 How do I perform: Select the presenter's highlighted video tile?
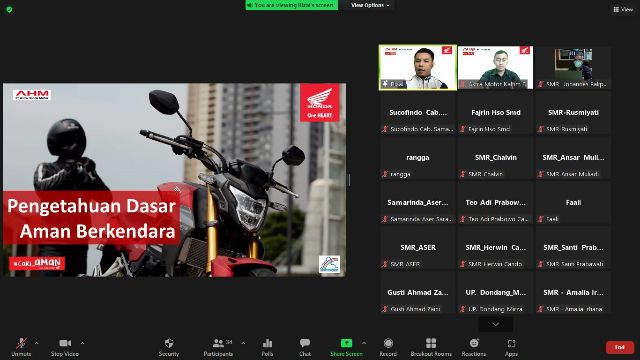point(418,67)
